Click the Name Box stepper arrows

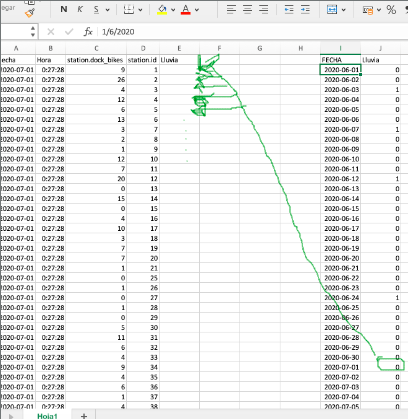(33, 32)
